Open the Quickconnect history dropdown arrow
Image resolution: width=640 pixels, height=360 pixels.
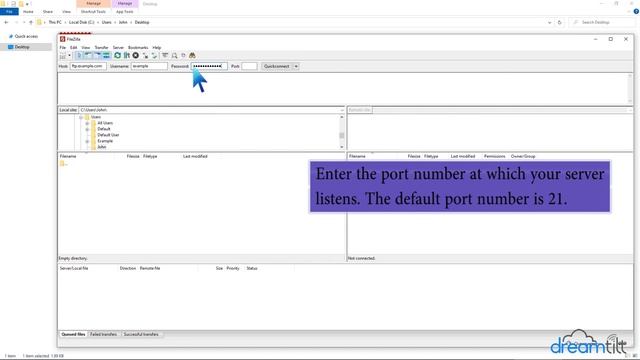pos(296,66)
